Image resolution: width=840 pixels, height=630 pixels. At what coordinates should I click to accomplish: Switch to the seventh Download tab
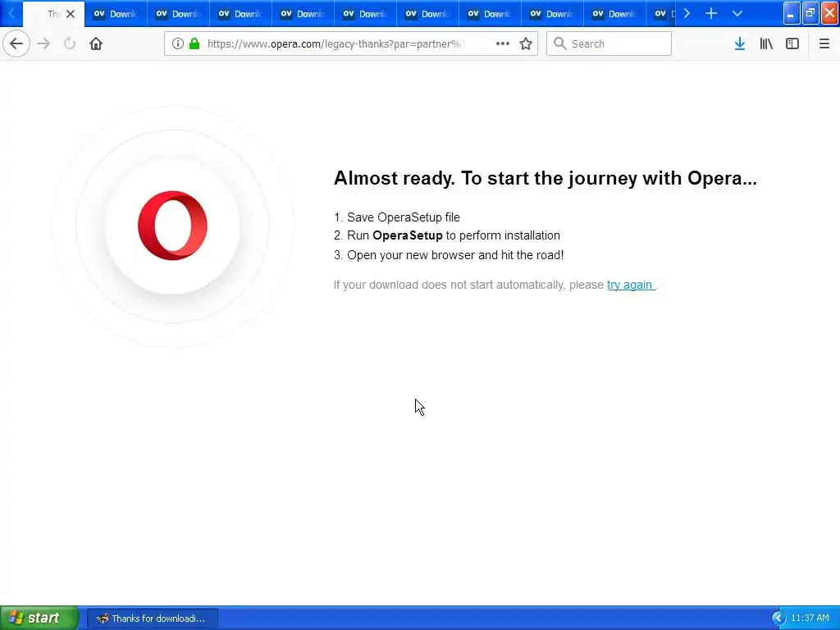click(x=490, y=14)
